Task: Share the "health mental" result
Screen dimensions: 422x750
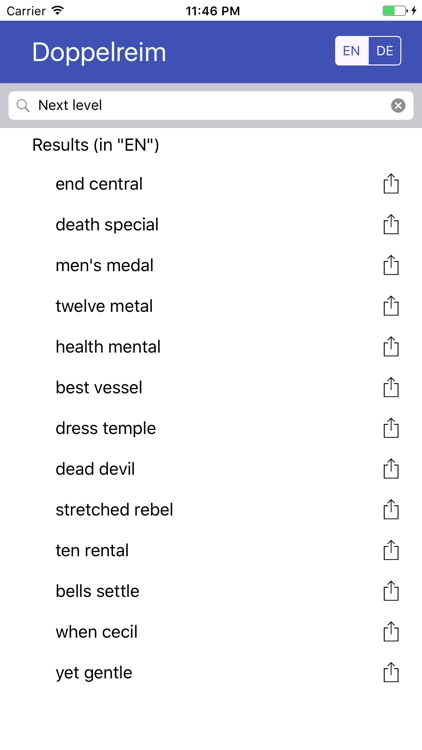Action: pyautogui.click(x=391, y=346)
